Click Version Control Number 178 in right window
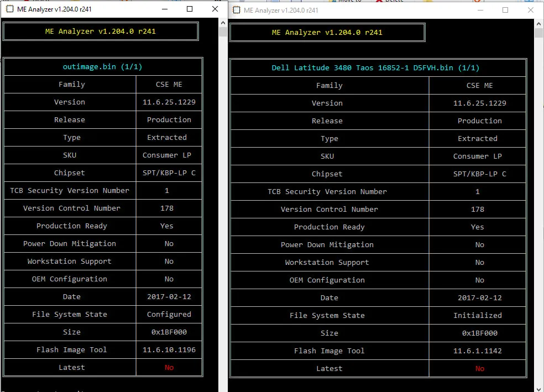 click(478, 209)
